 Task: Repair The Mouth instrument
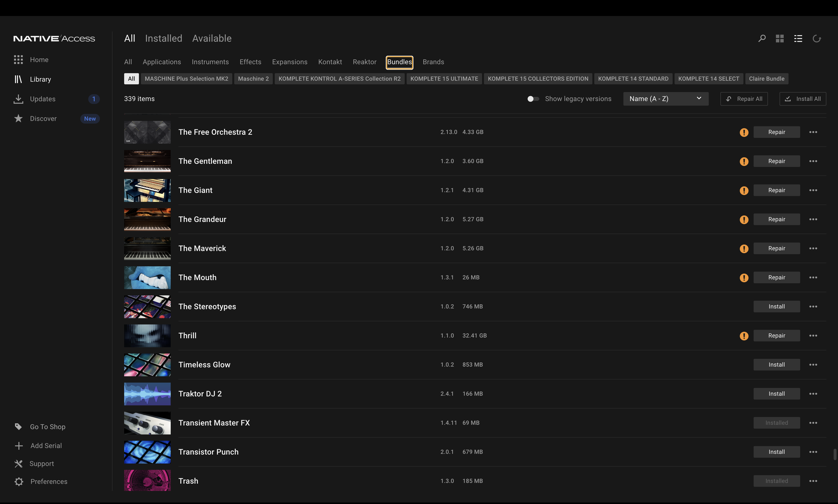click(x=776, y=277)
